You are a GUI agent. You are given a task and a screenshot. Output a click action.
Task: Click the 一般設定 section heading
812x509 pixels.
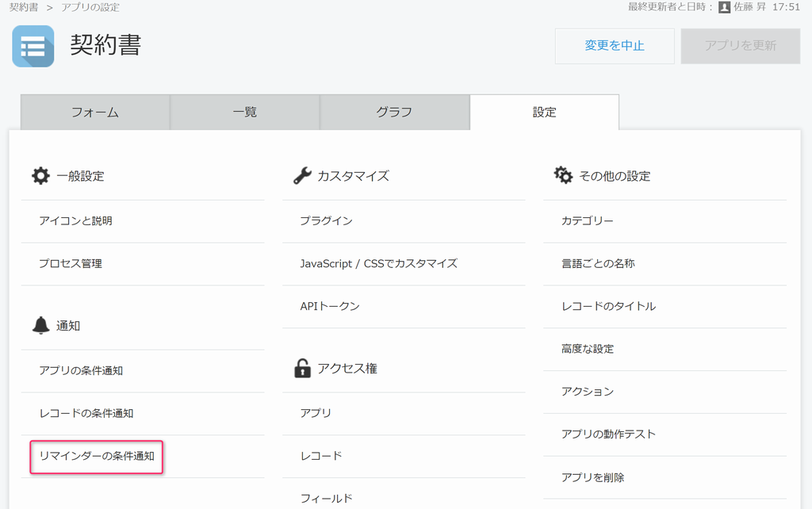point(80,176)
